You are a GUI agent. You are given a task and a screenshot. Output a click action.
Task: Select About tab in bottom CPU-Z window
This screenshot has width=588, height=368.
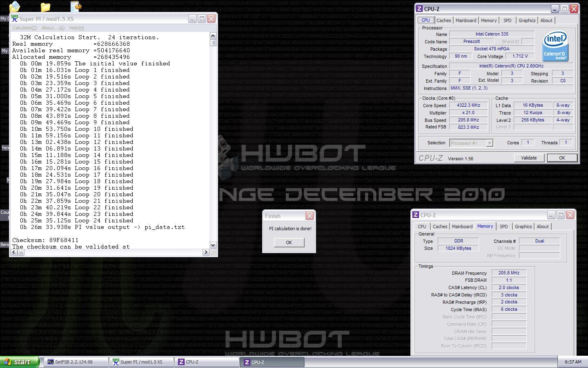pos(543,227)
